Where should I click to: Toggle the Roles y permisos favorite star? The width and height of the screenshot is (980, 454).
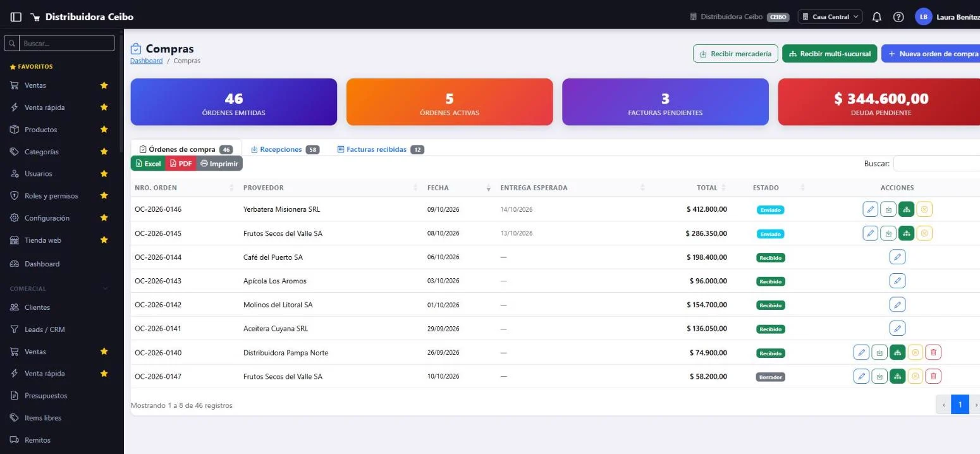(x=104, y=196)
